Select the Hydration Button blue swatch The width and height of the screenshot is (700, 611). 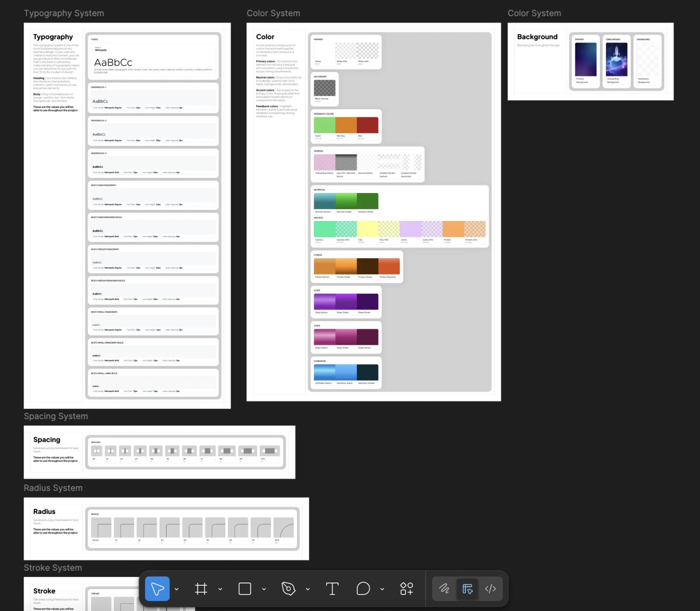[325, 372]
